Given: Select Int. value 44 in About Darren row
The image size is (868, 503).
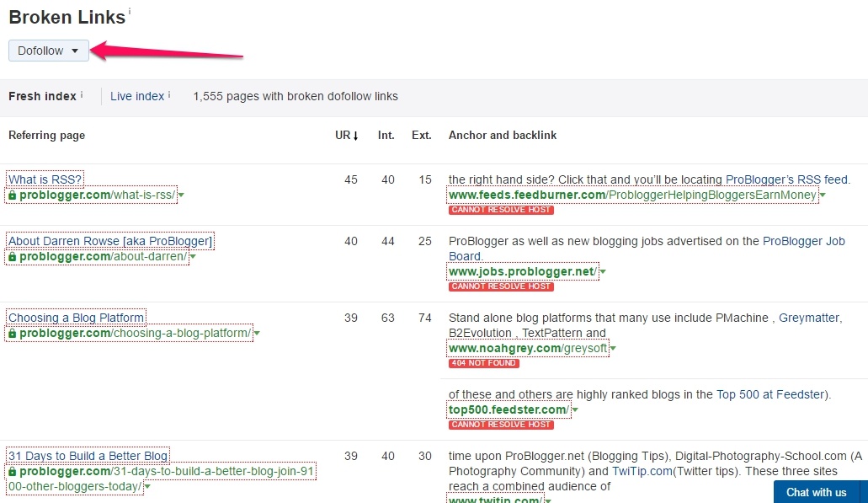Looking at the screenshot, I should coord(387,241).
